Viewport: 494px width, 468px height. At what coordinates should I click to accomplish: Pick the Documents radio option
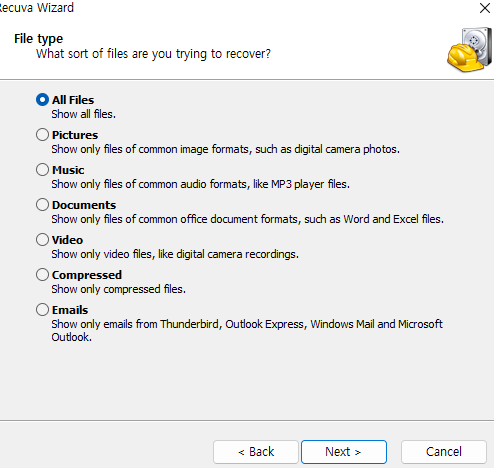(x=42, y=205)
